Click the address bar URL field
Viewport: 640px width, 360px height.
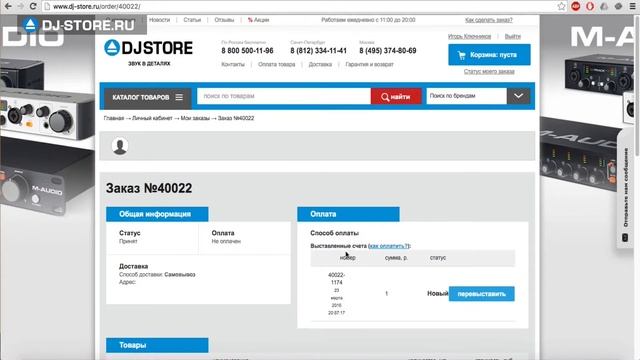[x=300, y=7]
